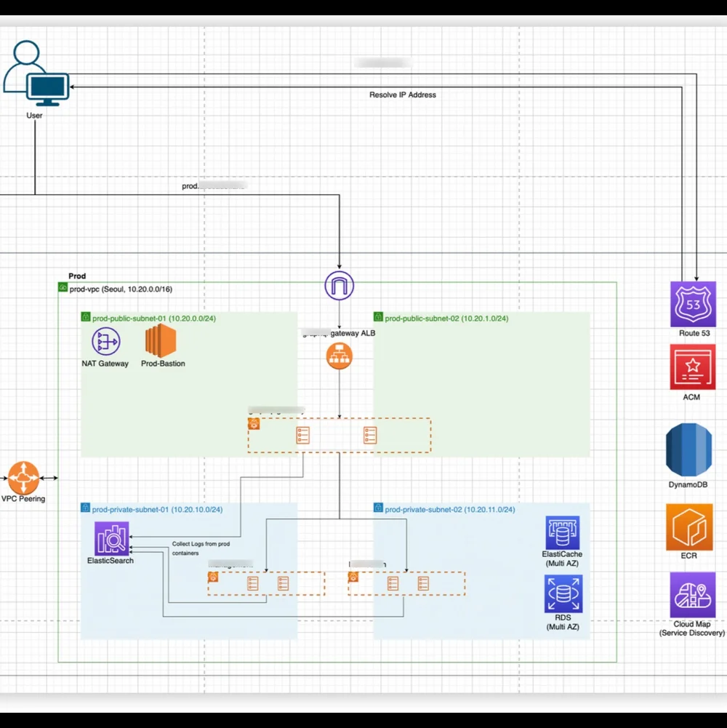Click the prod-public-subnet-01 label

[153, 318]
